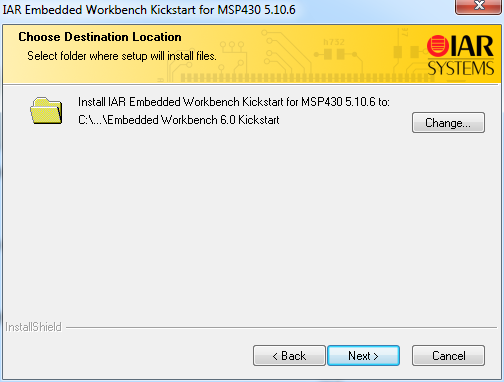The height and width of the screenshot is (382, 504).
Task: Click the Change... destination folder button
Action: (448, 123)
